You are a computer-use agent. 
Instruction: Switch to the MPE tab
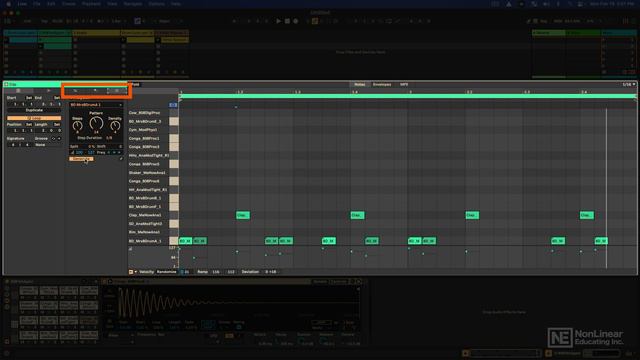pos(404,84)
